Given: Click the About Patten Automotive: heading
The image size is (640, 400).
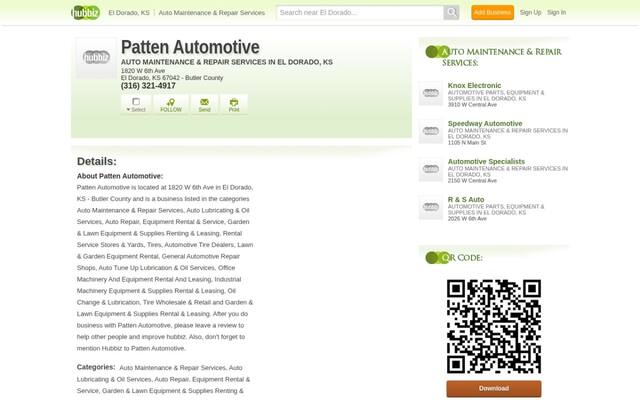Looking at the screenshot, I should [120, 176].
